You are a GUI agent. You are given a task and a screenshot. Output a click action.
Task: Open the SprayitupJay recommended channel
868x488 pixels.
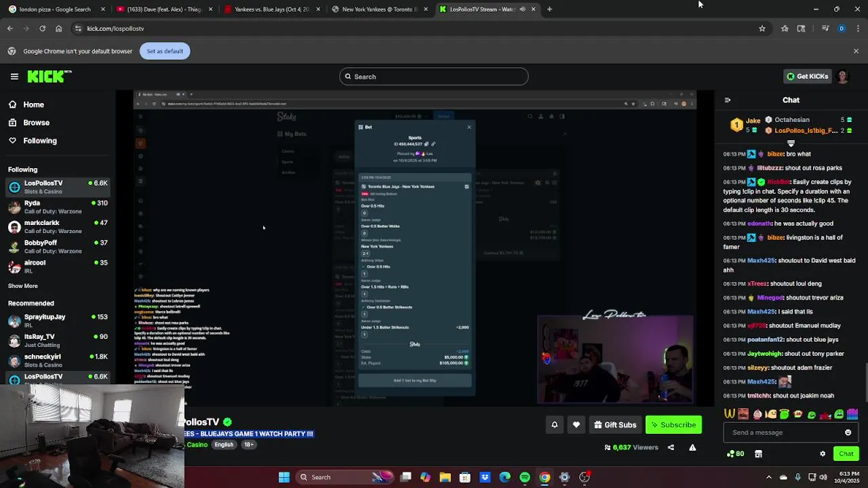58,321
